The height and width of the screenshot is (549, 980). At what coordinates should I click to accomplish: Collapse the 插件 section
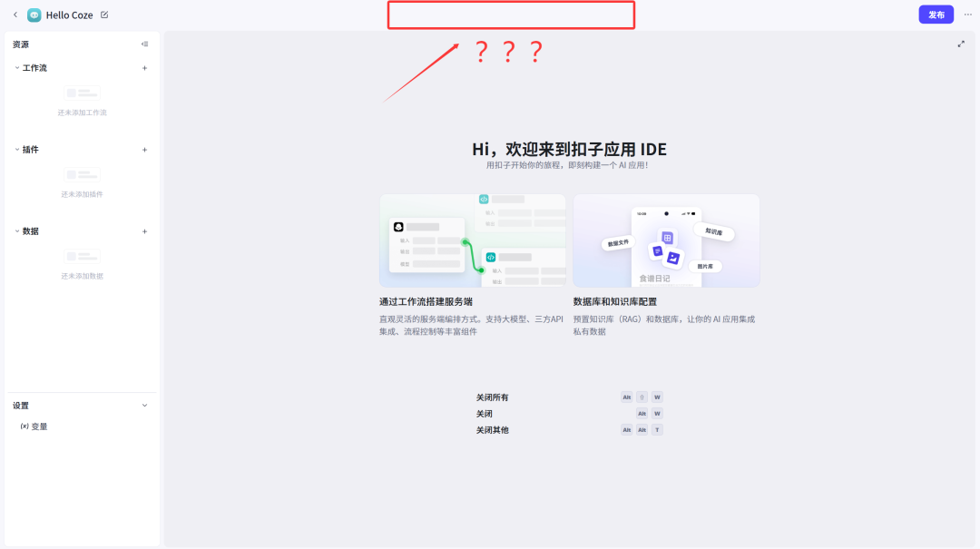click(17, 150)
